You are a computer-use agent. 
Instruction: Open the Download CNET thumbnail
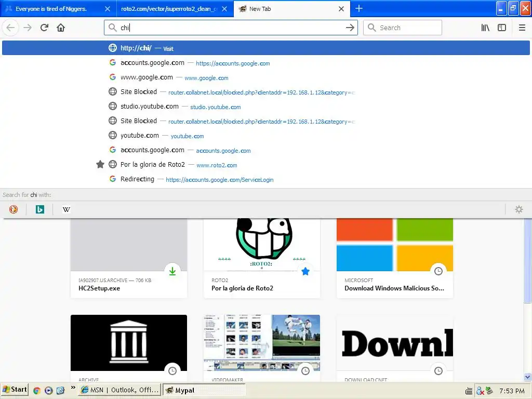pyautogui.click(x=395, y=343)
